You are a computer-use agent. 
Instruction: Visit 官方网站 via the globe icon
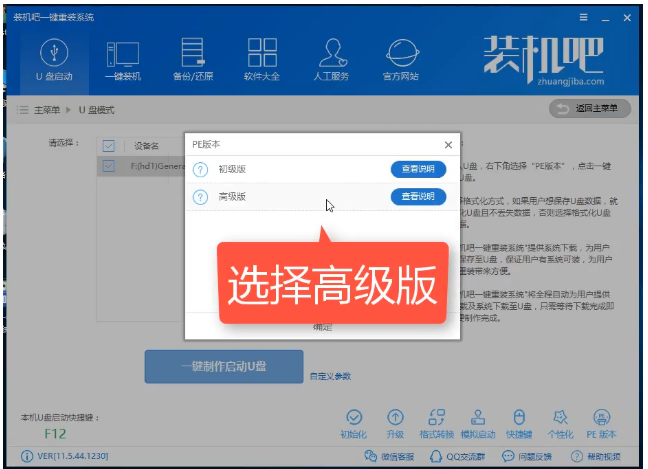[x=403, y=55]
